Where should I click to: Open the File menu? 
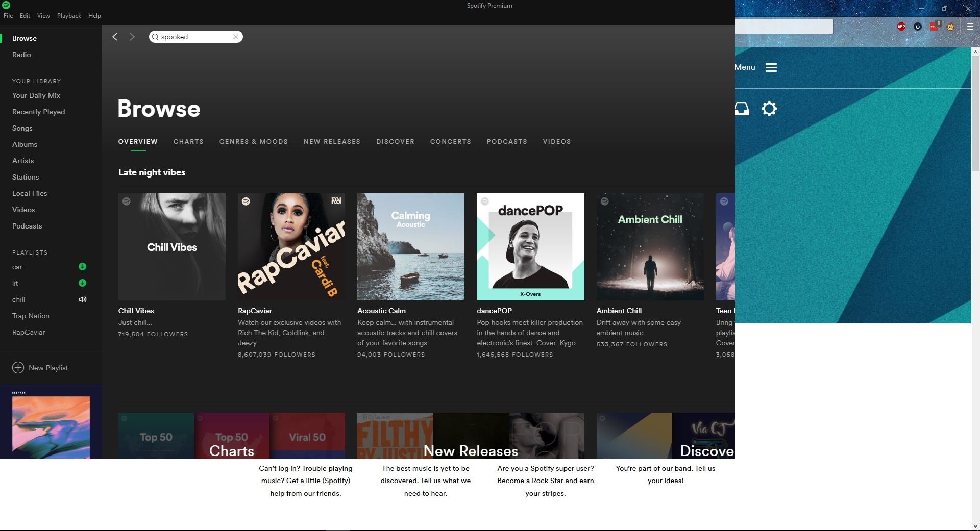(8, 16)
